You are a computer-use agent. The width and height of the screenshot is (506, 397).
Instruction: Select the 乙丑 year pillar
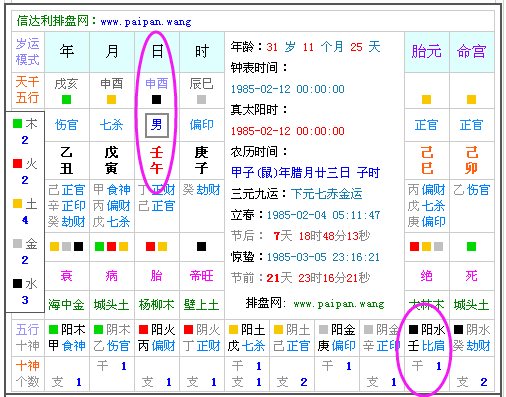pos(66,160)
